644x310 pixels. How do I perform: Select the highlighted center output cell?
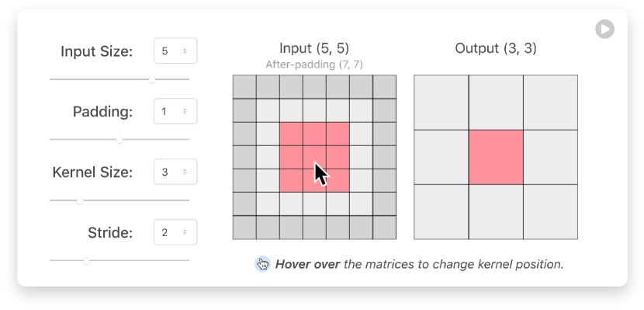click(496, 158)
